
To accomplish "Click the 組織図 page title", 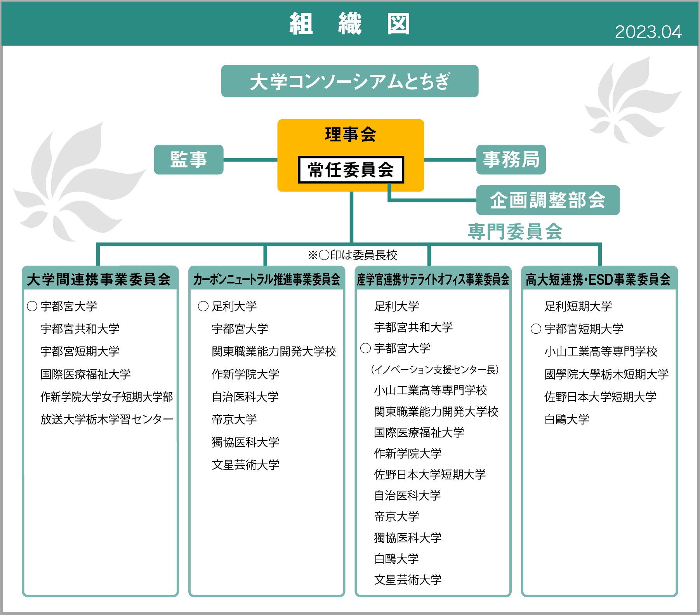I will click(x=350, y=24).
